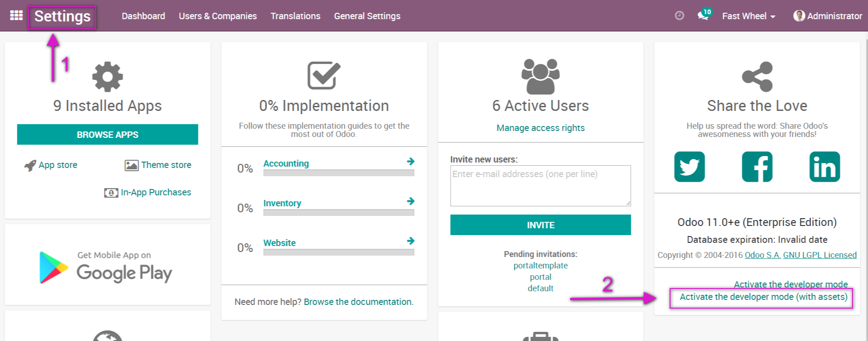
Task: Click the Administrator avatar picture
Action: tap(799, 16)
